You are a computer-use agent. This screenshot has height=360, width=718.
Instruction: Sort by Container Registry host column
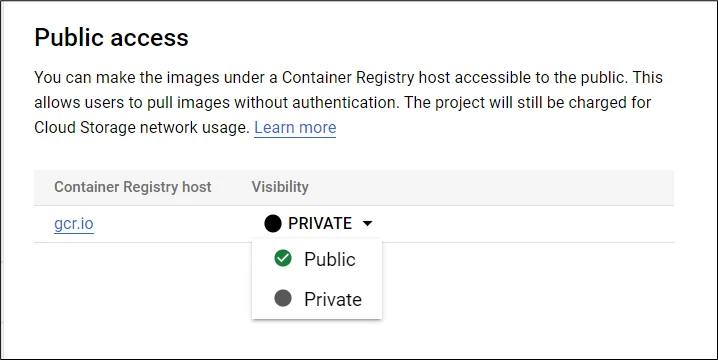point(133,187)
